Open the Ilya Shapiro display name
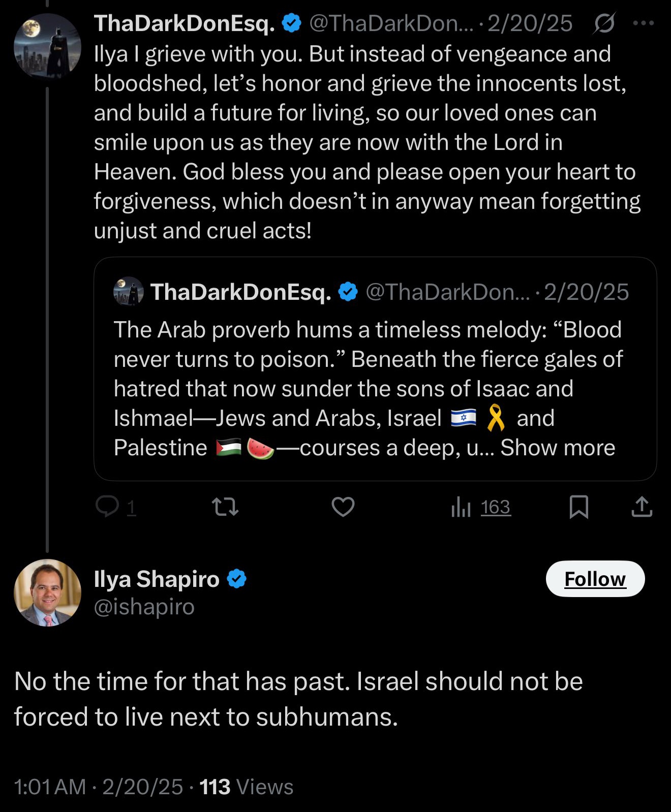671x812 pixels. [157, 579]
